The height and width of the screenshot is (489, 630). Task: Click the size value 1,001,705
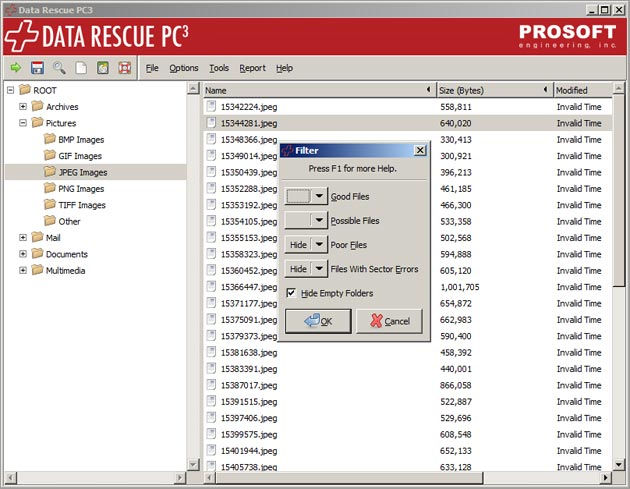click(460, 287)
